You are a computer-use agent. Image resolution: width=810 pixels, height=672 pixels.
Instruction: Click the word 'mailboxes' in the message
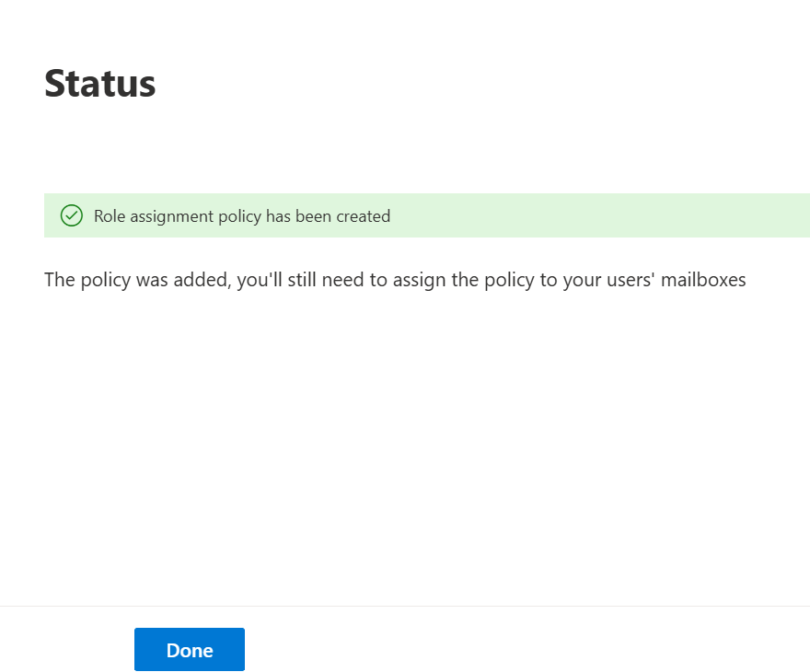tap(703, 280)
